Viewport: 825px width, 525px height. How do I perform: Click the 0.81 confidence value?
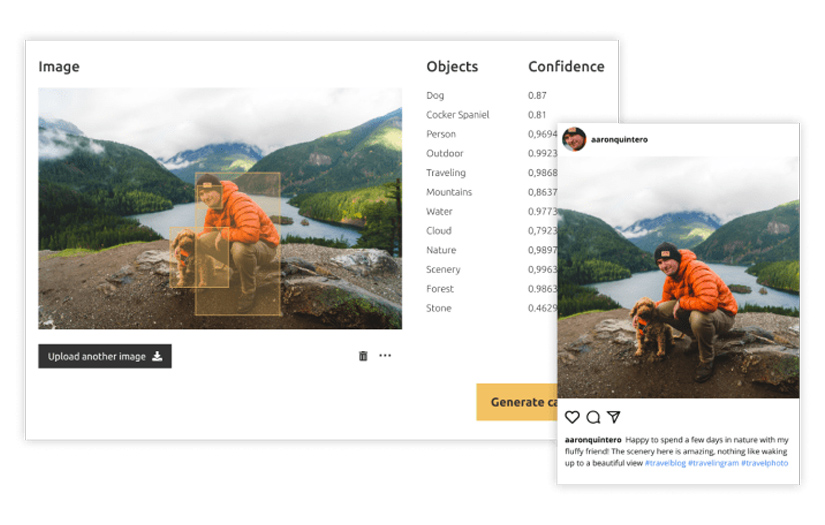click(537, 115)
